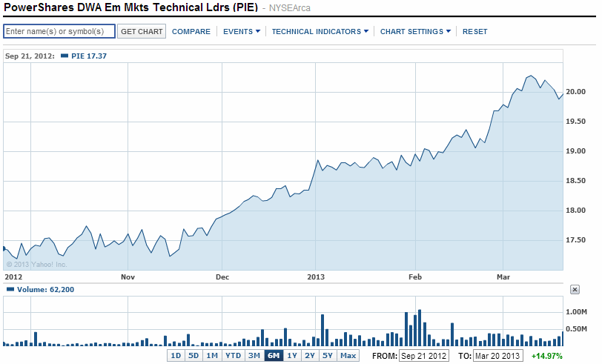Show the 5Y chart range
The height and width of the screenshot is (364, 602).
pyautogui.click(x=328, y=356)
